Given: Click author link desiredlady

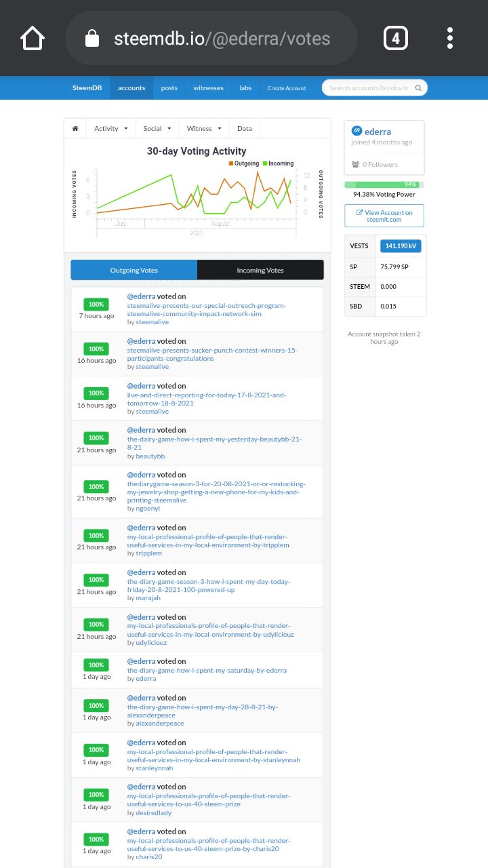Looking at the screenshot, I should pos(154,813).
